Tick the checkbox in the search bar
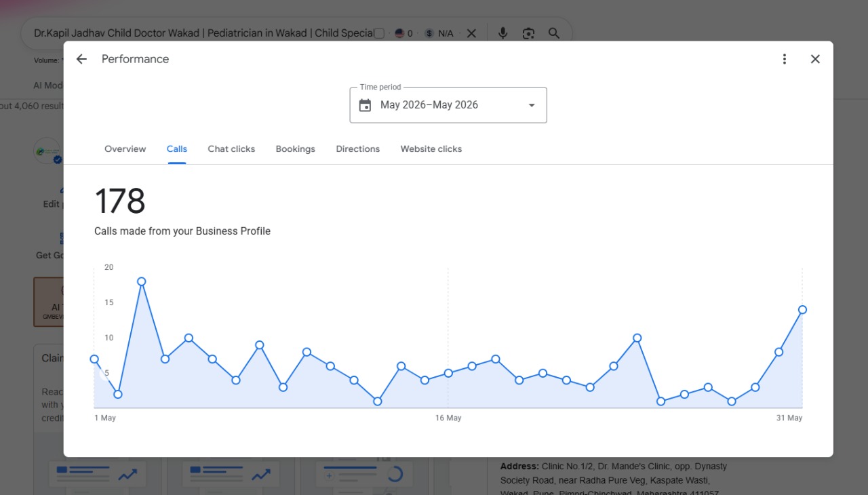The image size is (868, 495). coord(379,33)
